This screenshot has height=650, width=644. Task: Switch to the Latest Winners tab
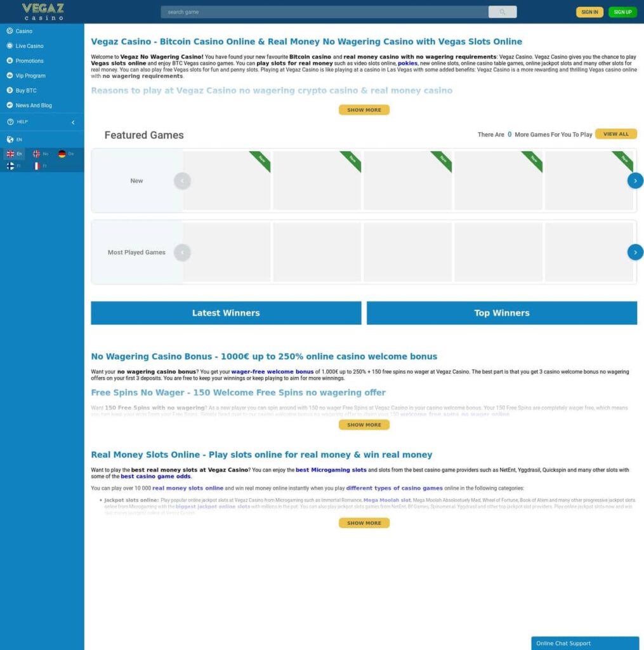[x=226, y=313]
